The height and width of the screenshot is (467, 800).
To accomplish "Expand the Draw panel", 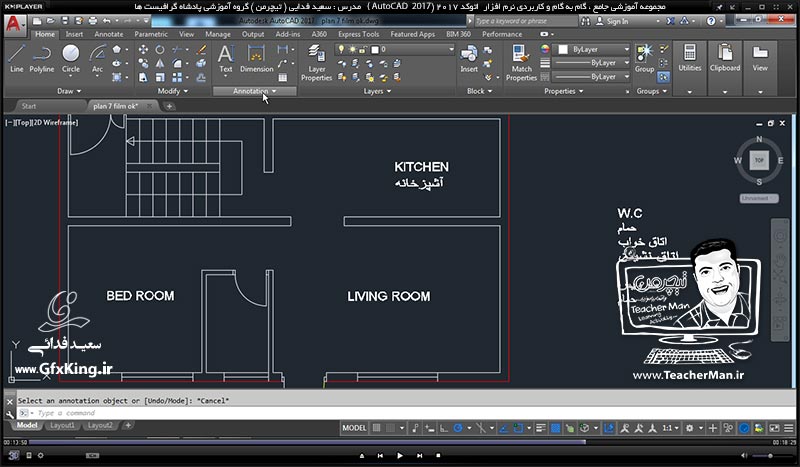I will click(x=69, y=91).
